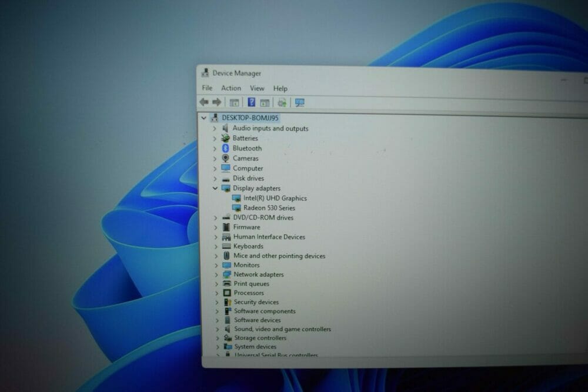The image size is (588, 392).
Task: Expand the Bluetooth category chevron
Action: click(x=215, y=149)
